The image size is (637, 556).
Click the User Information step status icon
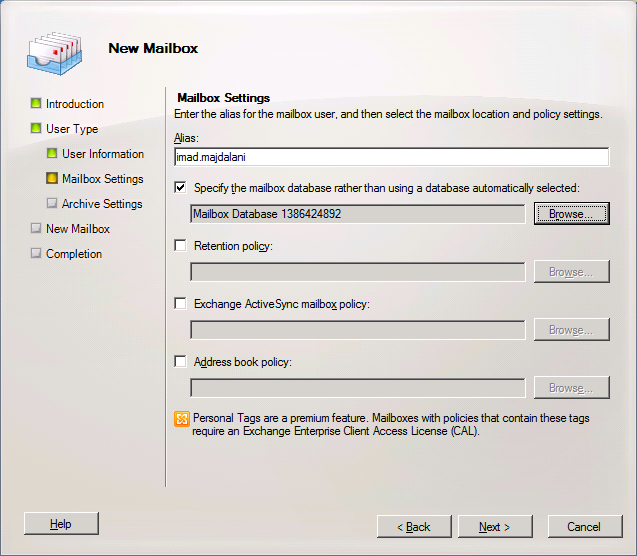[x=52, y=154]
